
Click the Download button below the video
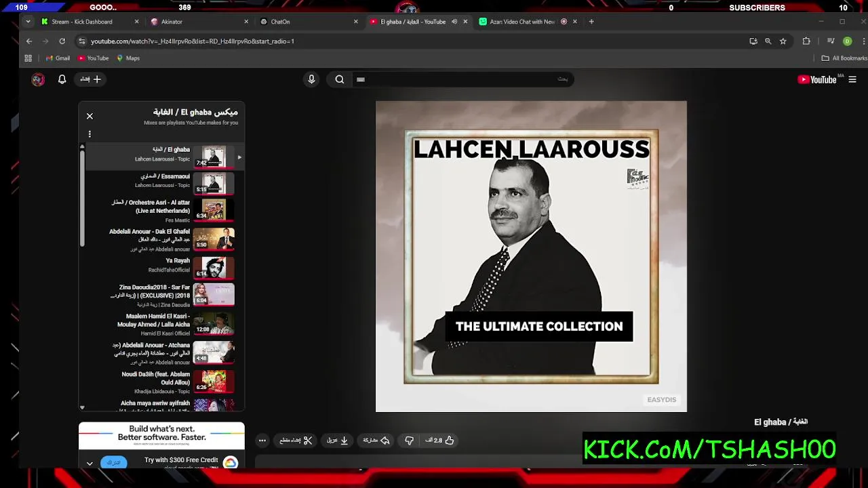(338, 441)
